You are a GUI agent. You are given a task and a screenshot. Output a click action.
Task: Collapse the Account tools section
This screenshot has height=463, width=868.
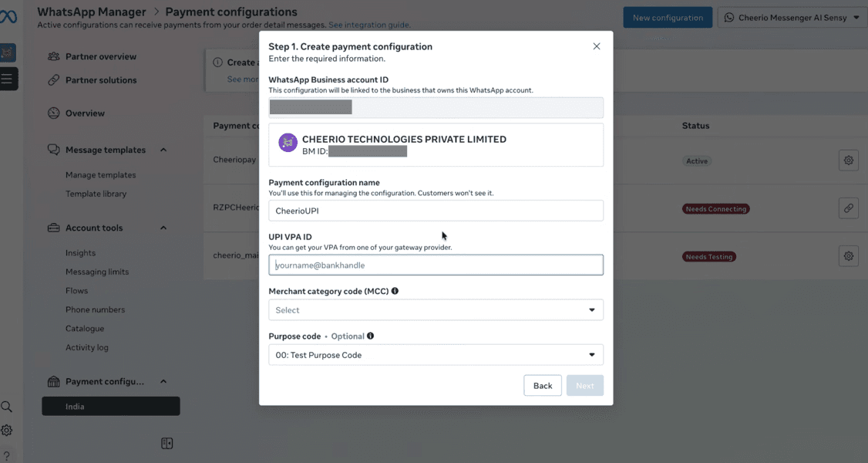click(163, 228)
